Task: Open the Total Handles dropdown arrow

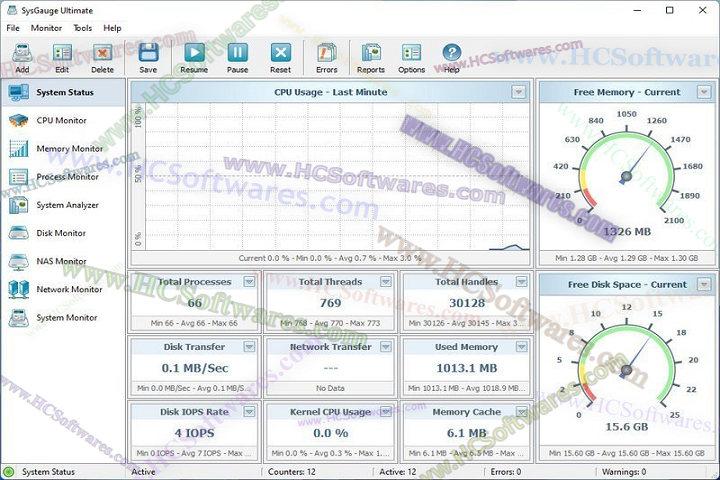Action: coord(522,282)
